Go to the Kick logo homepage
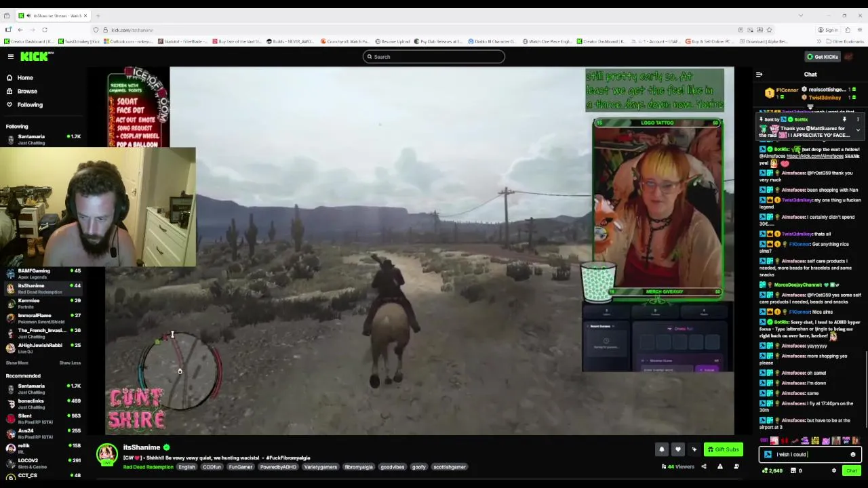The height and width of the screenshot is (488, 868). (33, 57)
